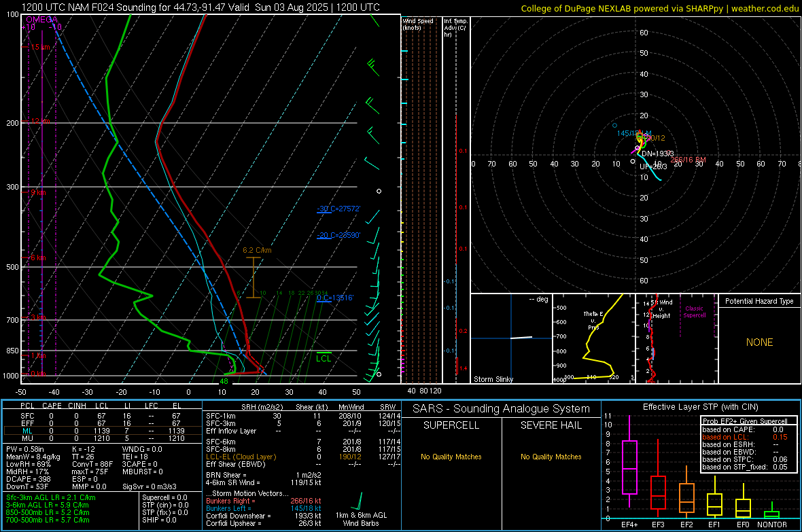Click the PW = 0.58in value
The height and width of the screenshot is (532, 802).
pyautogui.click(x=25, y=449)
